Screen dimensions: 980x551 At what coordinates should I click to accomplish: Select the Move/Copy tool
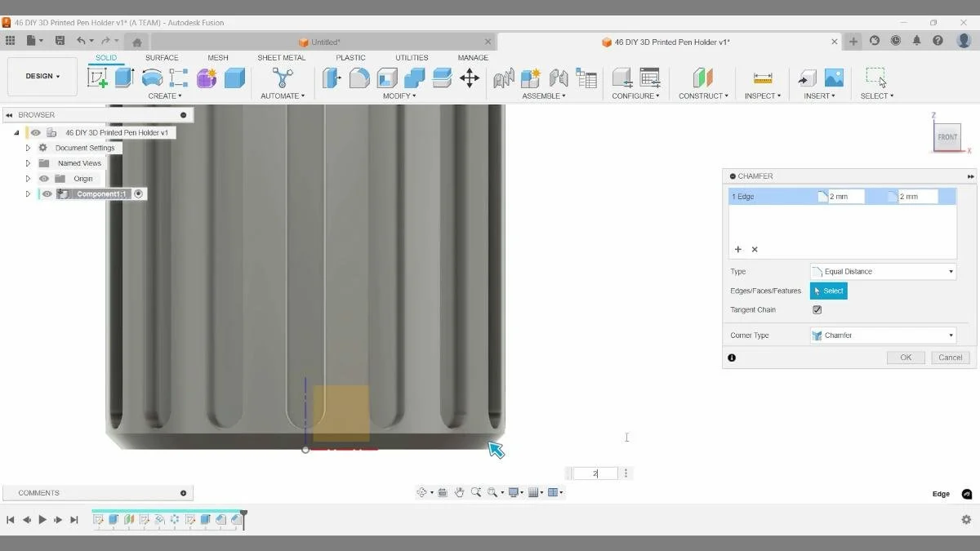[x=469, y=78]
